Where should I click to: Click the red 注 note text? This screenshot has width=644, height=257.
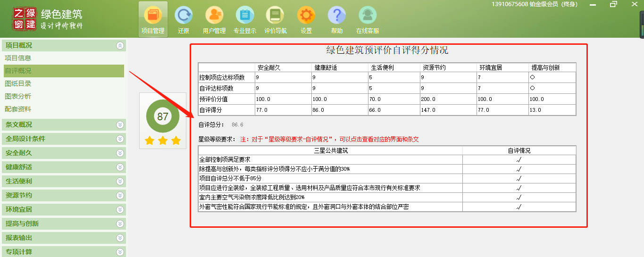point(329,140)
